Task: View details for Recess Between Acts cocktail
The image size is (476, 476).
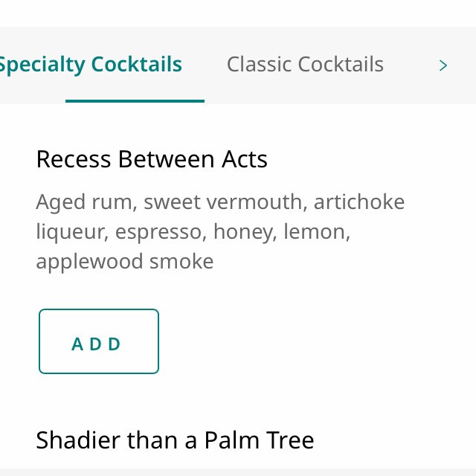Action: pyautogui.click(x=152, y=159)
